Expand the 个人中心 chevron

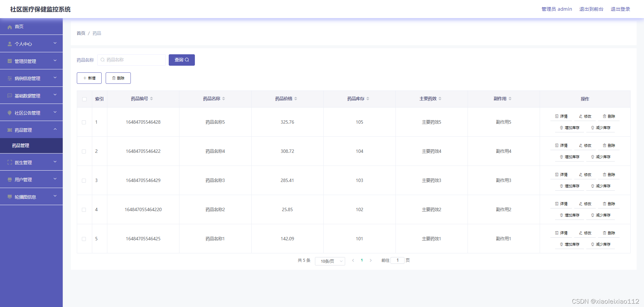click(55, 43)
